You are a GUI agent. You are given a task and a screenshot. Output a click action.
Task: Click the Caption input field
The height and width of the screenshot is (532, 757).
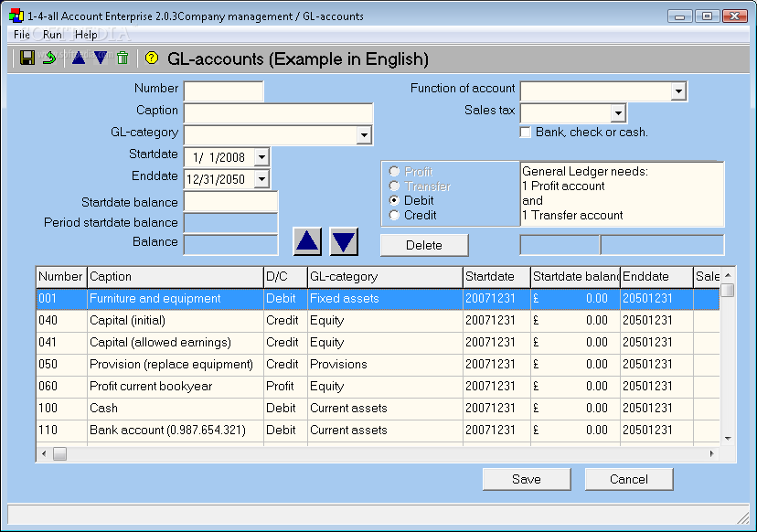[278, 113]
